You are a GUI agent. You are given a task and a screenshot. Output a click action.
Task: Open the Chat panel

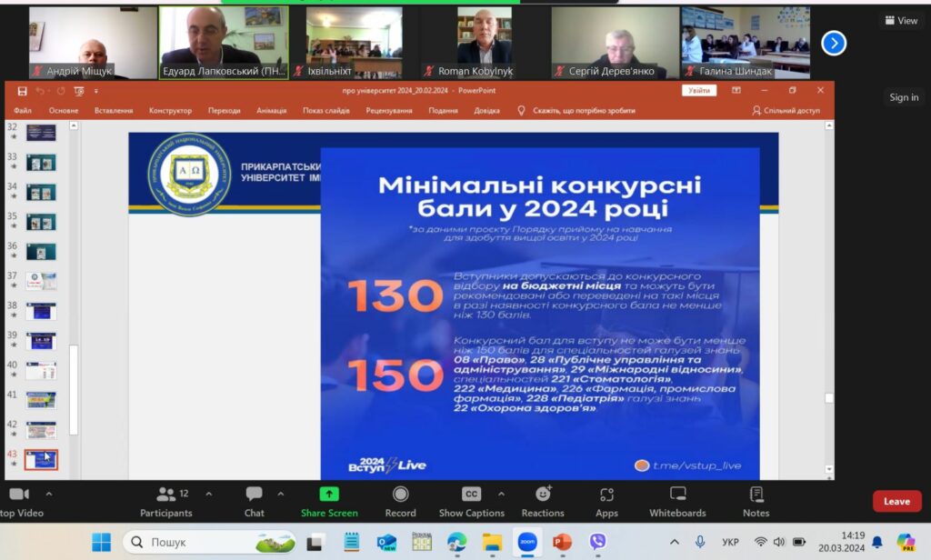(x=255, y=495)
